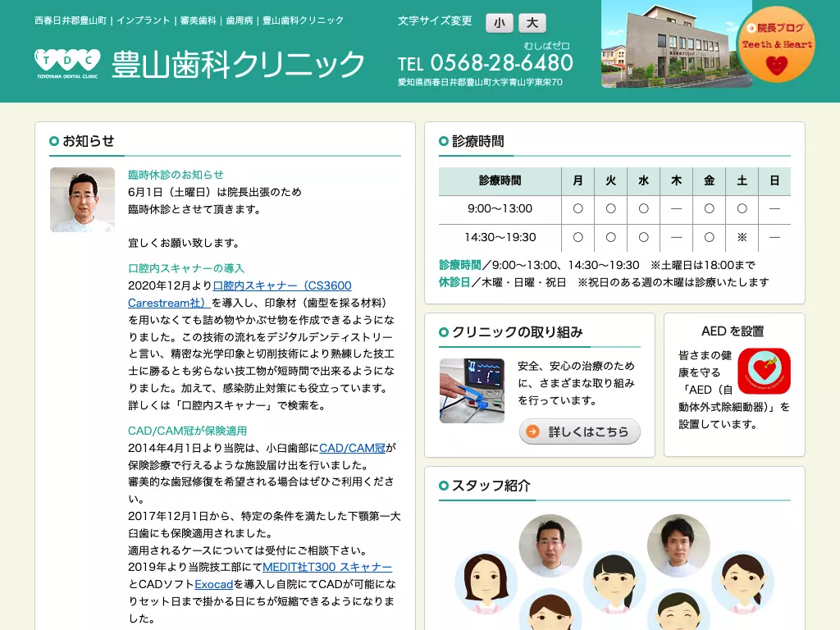Open the Exocad link
The image size is (840, 630).
point(214,584)
